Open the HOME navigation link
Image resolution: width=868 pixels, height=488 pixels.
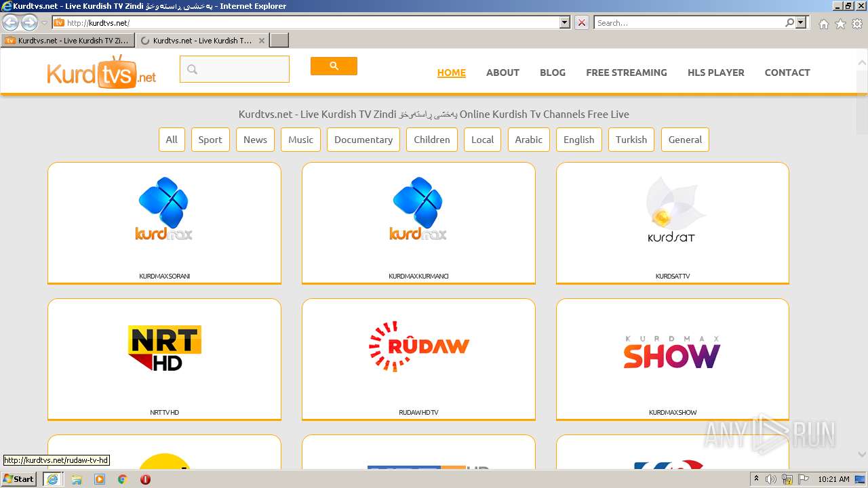452,73
